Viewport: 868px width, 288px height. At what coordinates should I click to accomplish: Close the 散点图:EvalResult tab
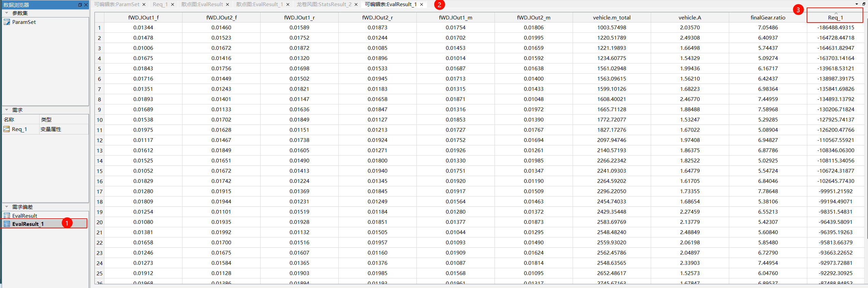click(227, 4)
